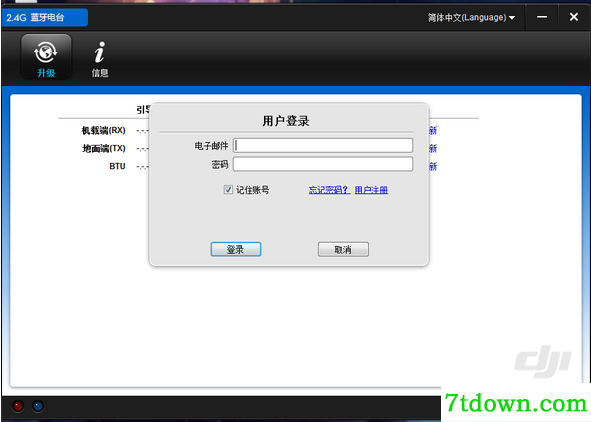The width and height of the screenshot is (591, 422).
Task: Click the DJI logo watermark
Action: click(543, 361)
